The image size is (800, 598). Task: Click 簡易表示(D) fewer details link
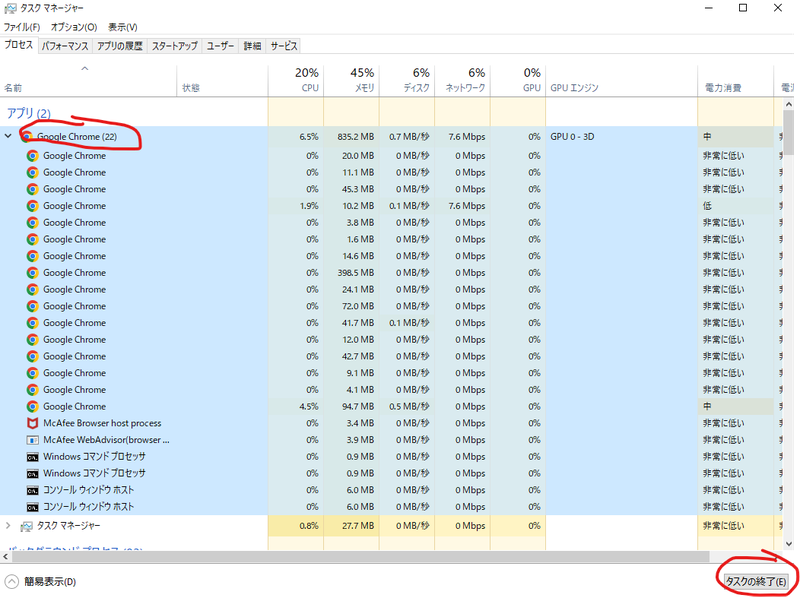click(x=50, y=582)
